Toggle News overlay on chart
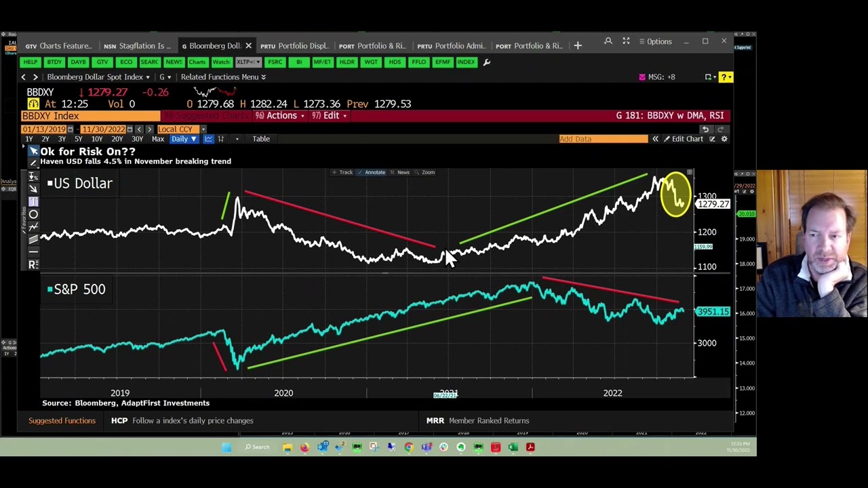Image resolution: width=868 pixels, height=488 pixels. point(400,172)
